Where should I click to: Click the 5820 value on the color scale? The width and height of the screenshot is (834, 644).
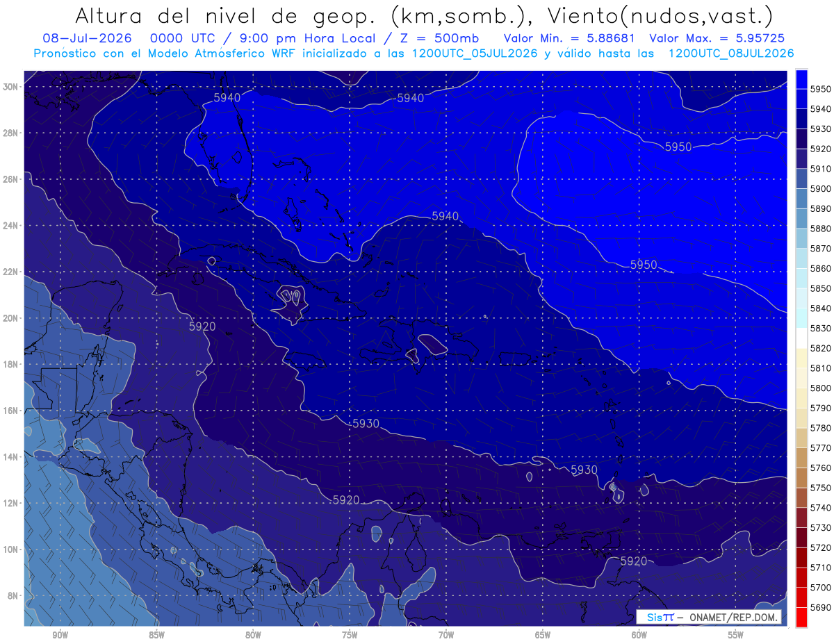point(821,348)
